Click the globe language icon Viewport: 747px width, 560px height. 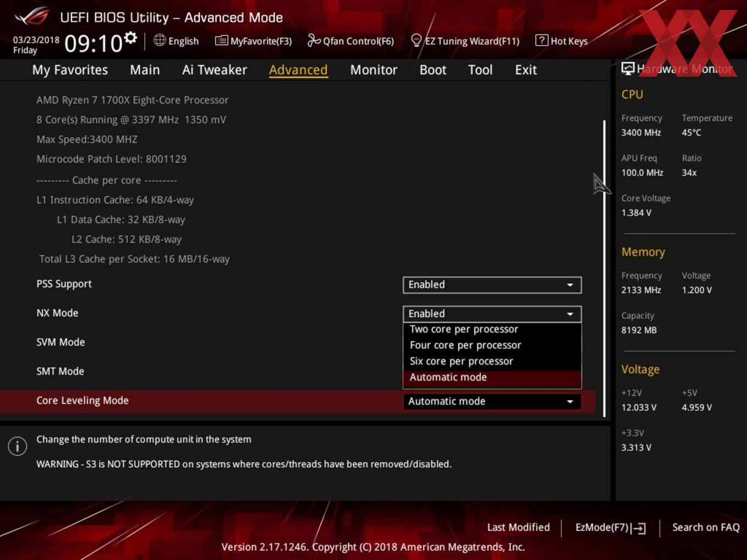159,40
